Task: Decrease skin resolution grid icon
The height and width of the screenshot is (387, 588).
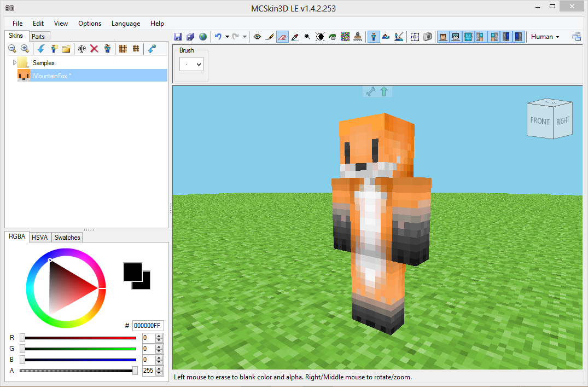Action: click(x=123, y=48)
